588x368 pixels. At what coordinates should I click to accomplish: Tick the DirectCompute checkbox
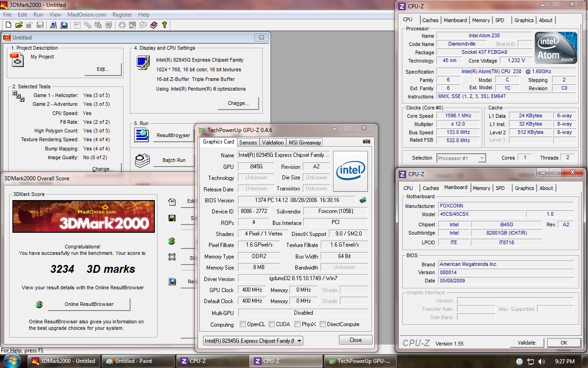[322, 324]
